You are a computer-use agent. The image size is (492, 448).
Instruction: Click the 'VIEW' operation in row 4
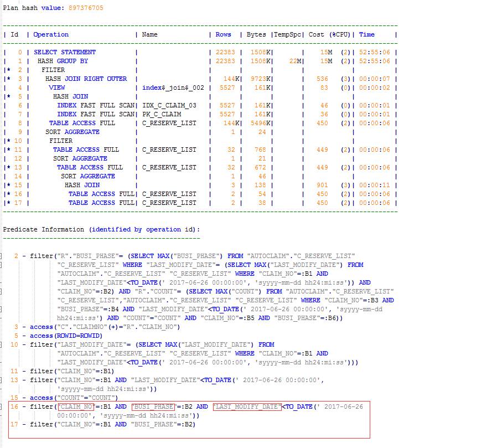pyautogui.click(x=57, y=87)
